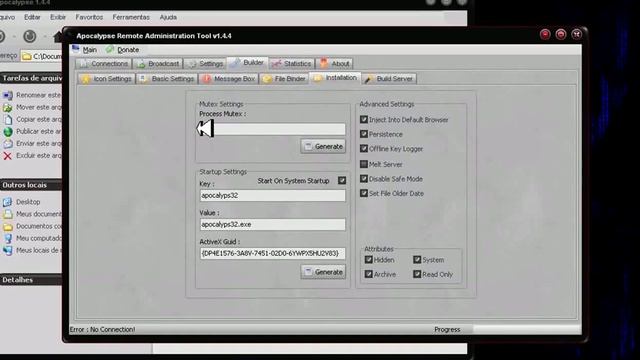Click the Basic Settings tab icon
640x360 pixels.
pyautogui.click(x=143, y=79)
